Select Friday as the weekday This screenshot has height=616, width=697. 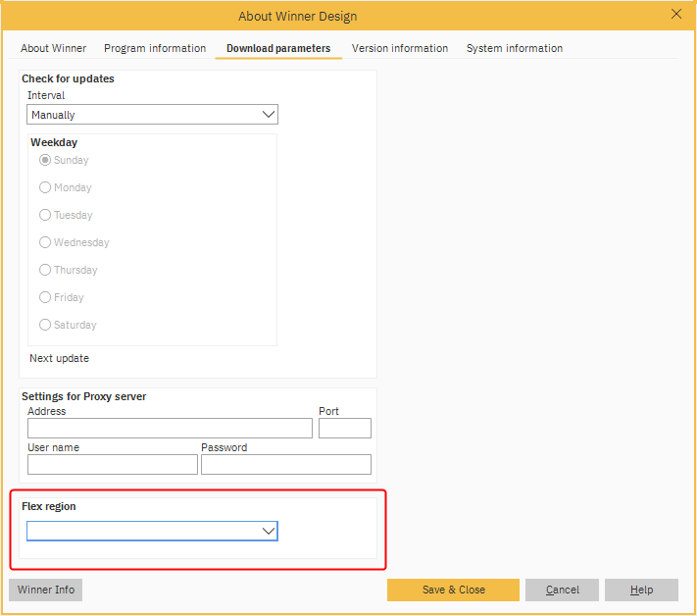pos(45,297)
